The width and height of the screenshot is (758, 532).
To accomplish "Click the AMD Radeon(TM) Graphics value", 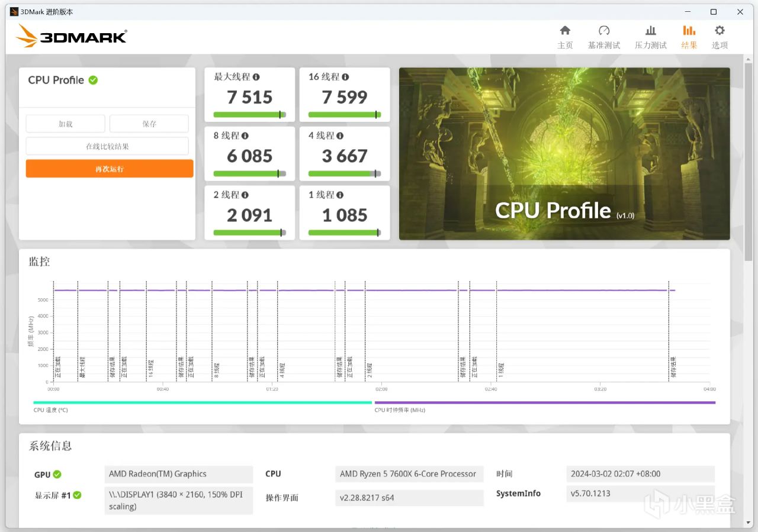I will (x=179, y=474).
